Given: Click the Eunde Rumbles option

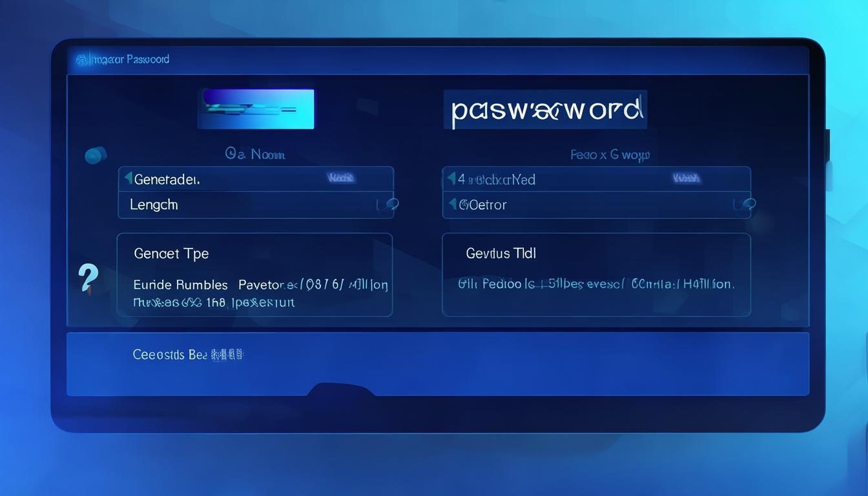Looking at the screenshot, I should tap(180, 285).
